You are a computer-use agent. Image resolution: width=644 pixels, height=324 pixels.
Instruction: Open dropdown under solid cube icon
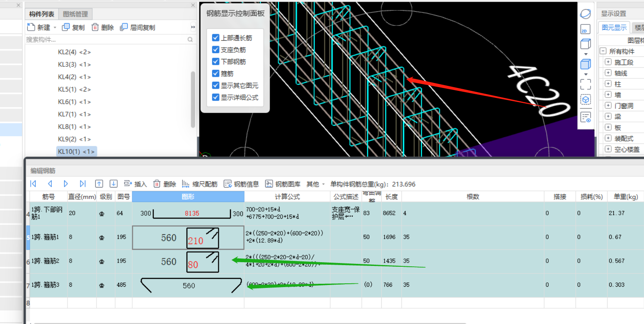(x=586, y=74)
